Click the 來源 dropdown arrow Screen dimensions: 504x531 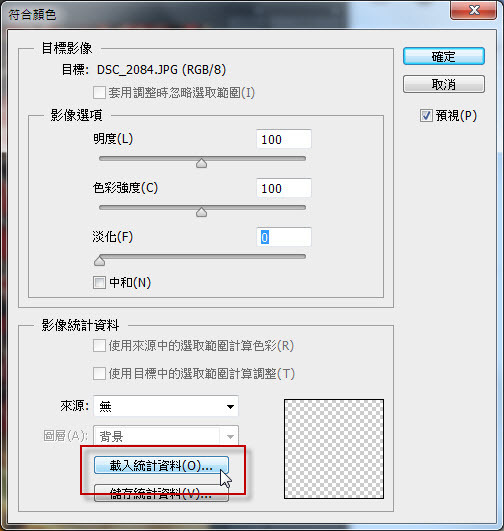[x=230, y=406]
